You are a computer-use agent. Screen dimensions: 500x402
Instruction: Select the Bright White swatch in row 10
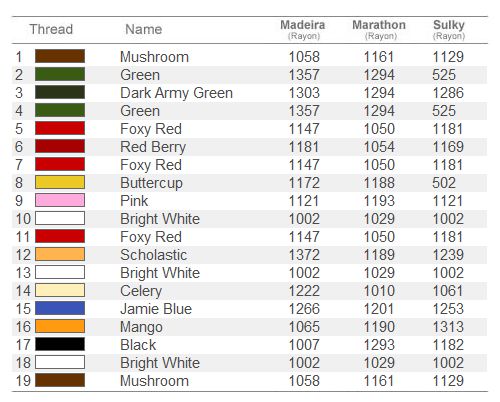[60, 218]
